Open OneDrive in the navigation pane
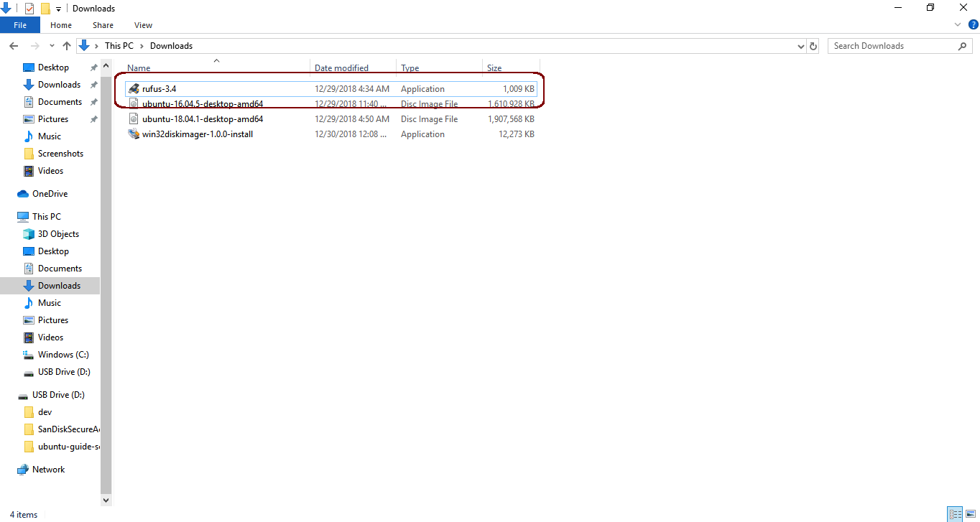Viewport: 980px width, 522px height. click(50, 194)
